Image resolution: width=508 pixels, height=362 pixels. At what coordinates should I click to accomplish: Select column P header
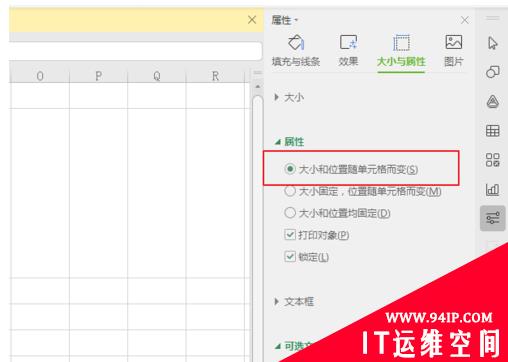coord(98,76)
